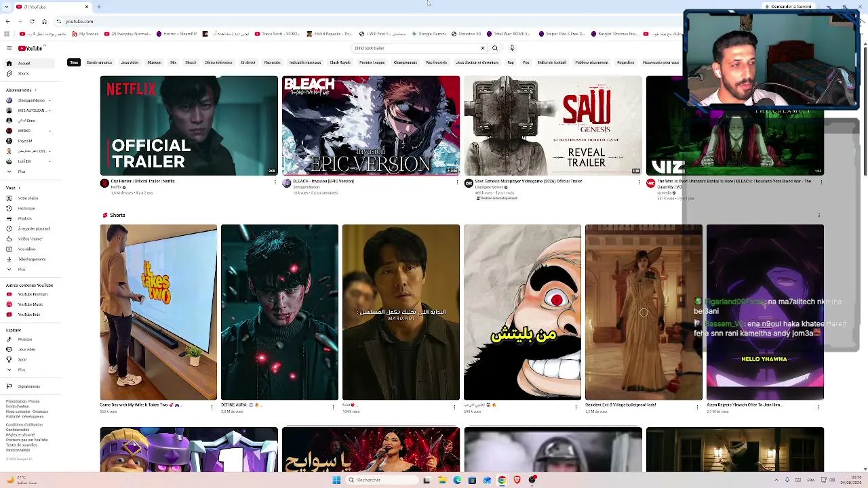
Task: Go back in the browser
Action: (x=7, y=21)
